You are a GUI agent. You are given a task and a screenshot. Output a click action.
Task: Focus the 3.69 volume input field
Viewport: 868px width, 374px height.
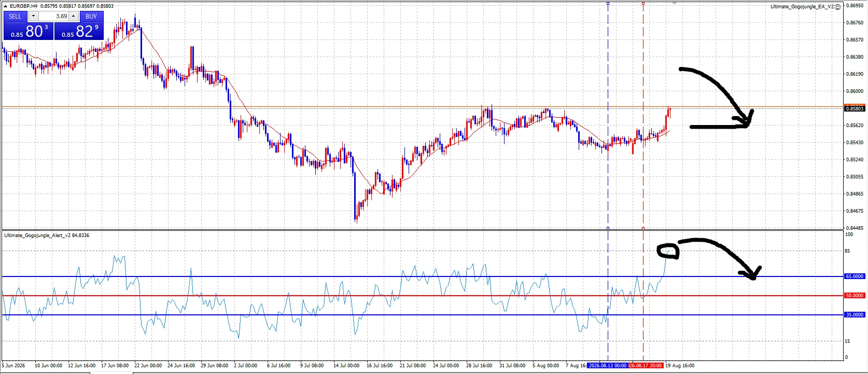pos(53,16)
